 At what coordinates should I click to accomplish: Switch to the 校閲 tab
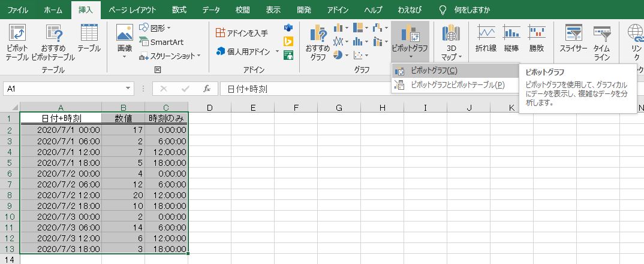coord(242,10)
